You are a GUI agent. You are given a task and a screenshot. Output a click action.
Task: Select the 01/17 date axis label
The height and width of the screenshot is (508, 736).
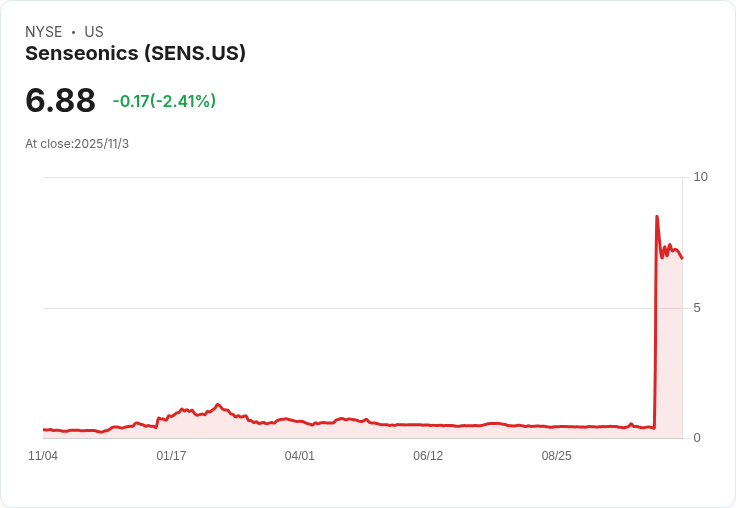(x=171, y=456)
